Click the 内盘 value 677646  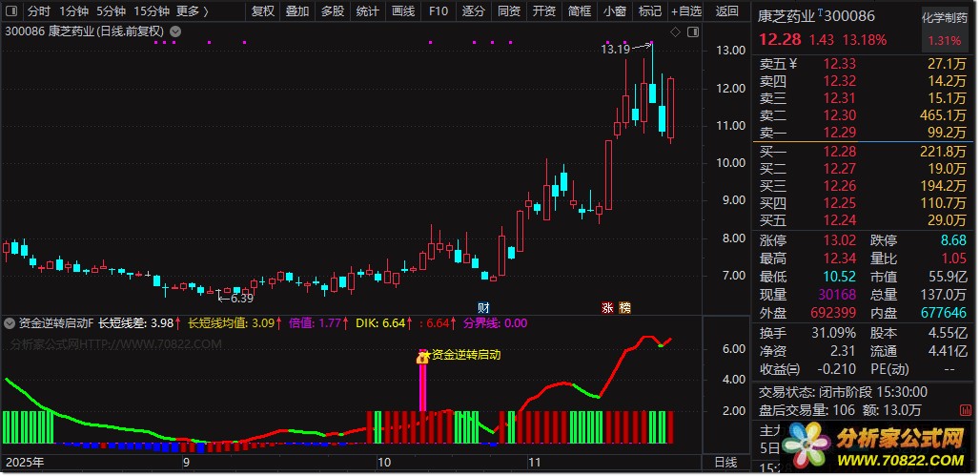click(944, 312)
